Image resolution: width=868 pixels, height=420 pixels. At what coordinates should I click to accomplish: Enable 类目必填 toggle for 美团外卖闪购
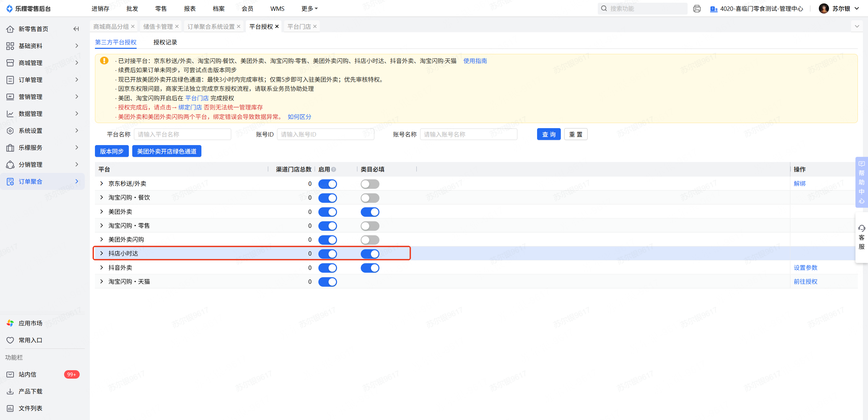click(370, 240)
